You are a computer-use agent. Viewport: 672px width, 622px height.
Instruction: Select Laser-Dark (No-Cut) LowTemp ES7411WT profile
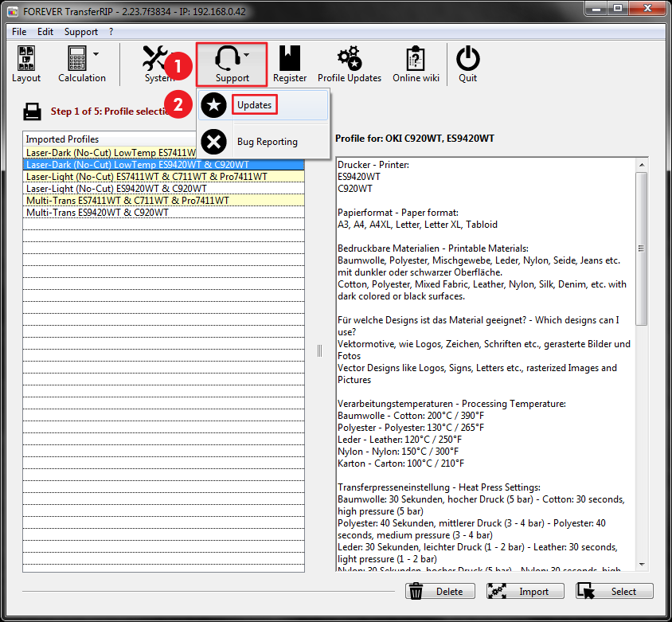110,153
